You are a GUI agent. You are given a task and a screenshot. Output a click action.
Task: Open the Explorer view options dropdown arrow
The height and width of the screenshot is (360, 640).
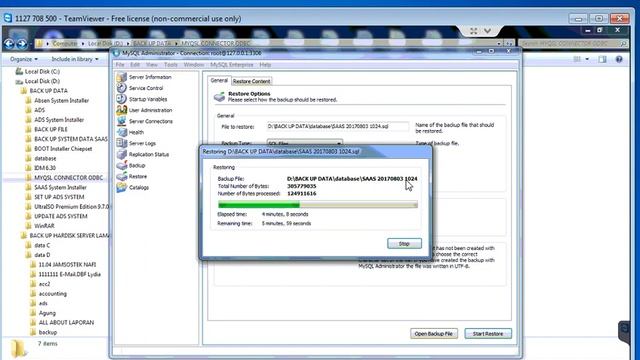coord(587,59)
